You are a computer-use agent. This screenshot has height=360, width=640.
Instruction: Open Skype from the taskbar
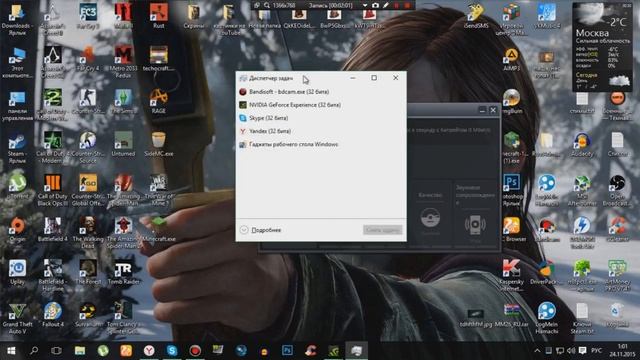(x=172, y=351)
